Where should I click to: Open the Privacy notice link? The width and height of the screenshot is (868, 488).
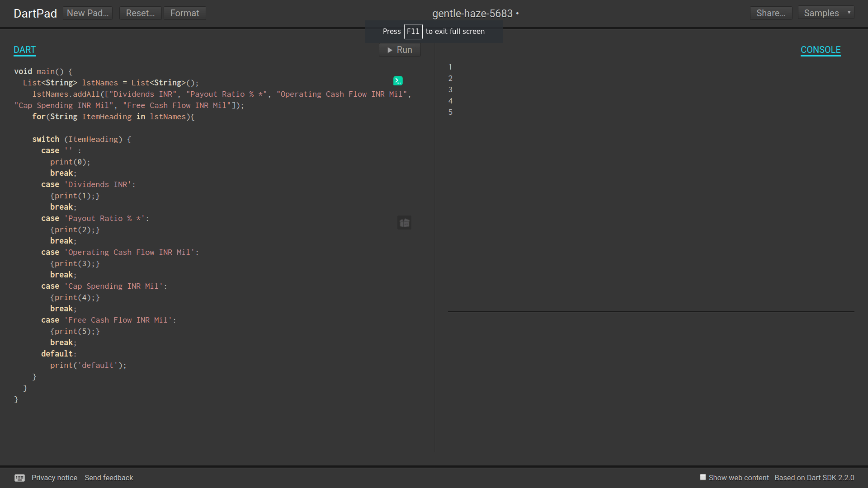point(54,478)
